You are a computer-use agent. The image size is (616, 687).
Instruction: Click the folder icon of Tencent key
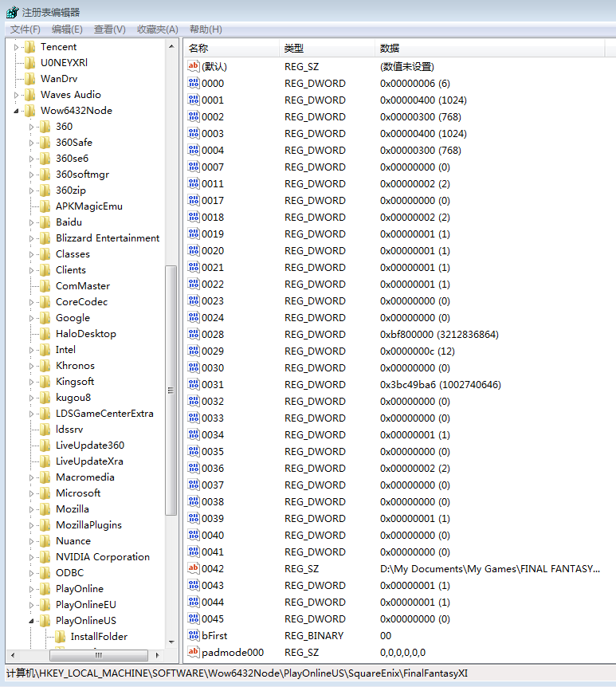29,46
